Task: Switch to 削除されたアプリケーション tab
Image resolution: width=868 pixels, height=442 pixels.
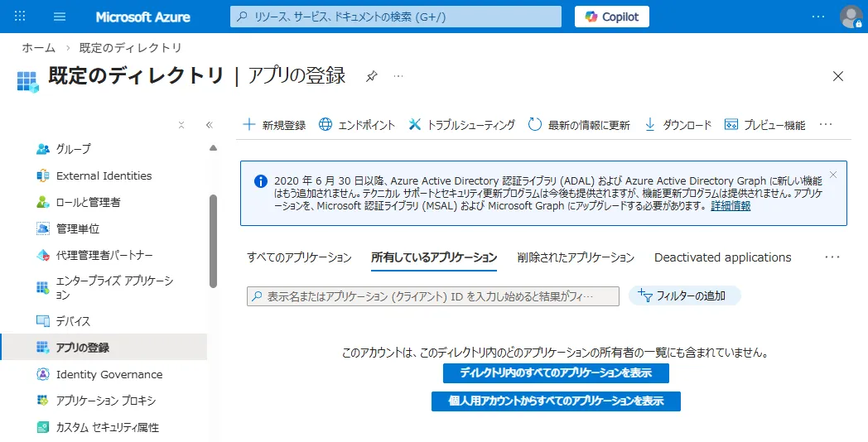Action: tap(576, 257)
